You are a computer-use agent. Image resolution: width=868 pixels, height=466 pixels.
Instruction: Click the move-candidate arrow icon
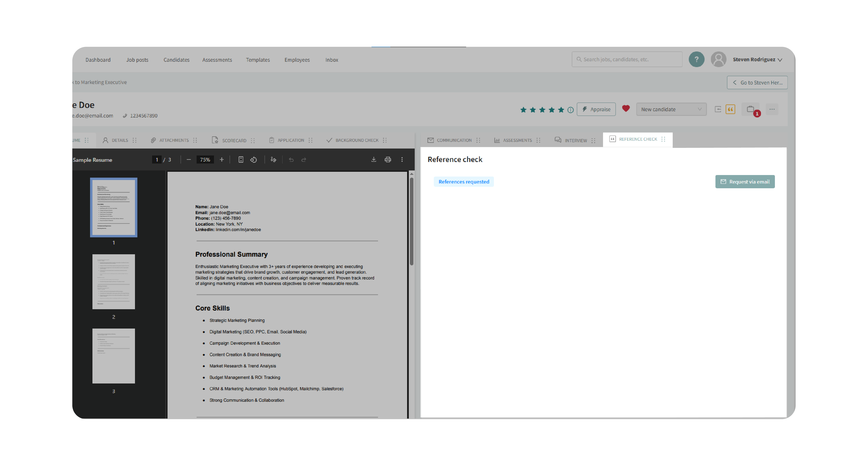pyautogui.click(x=718, y=109)
